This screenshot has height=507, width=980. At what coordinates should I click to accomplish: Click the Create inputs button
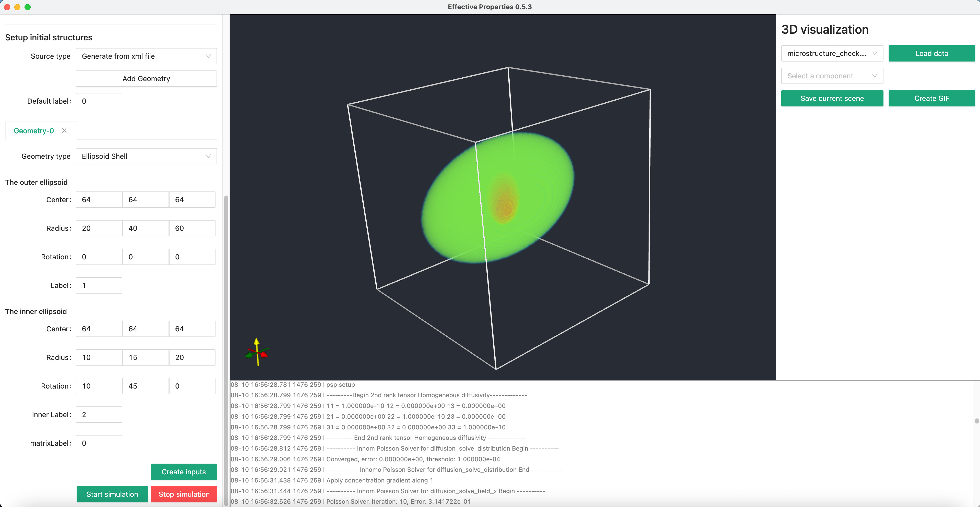pyautogui.click(x=183, y=472)
